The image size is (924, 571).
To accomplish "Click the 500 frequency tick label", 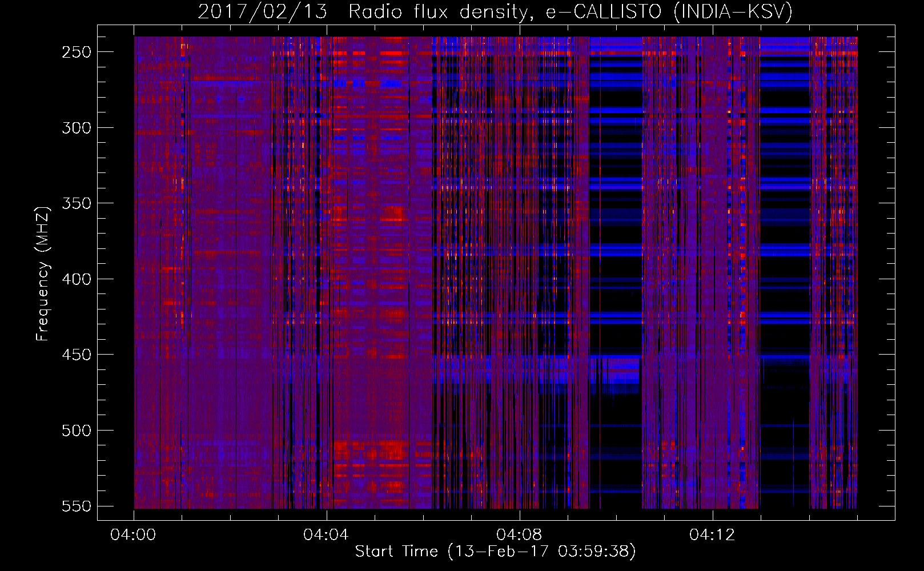I will pos(77,431).
